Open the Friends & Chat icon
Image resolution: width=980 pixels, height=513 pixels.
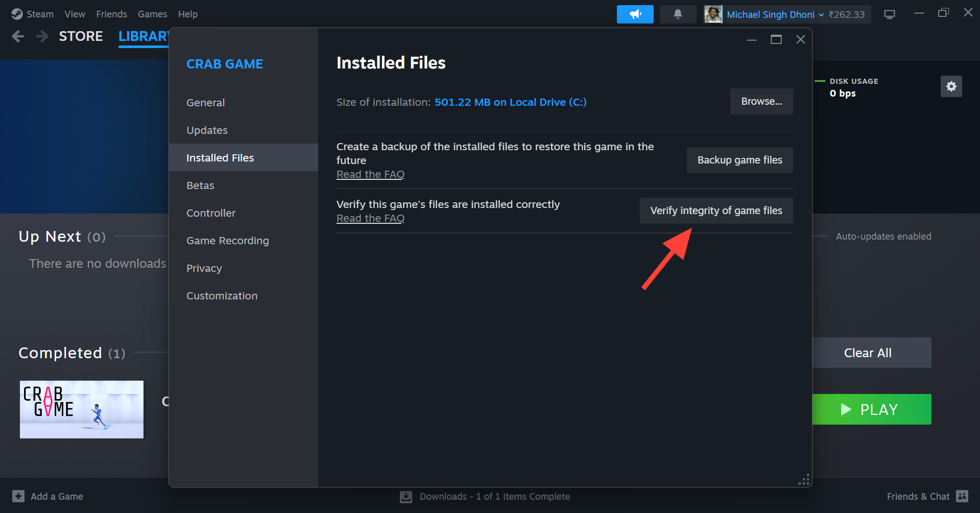pos(962,496)
